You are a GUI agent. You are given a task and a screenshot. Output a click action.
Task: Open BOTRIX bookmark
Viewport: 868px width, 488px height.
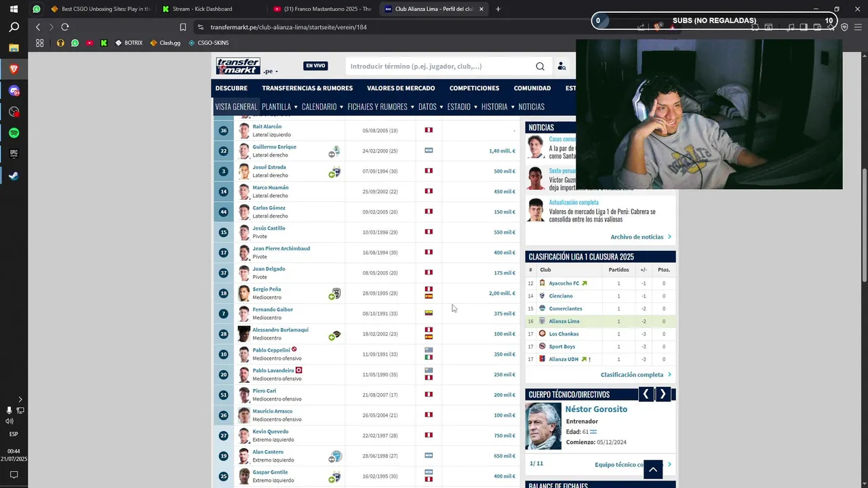tap(129, 43)
